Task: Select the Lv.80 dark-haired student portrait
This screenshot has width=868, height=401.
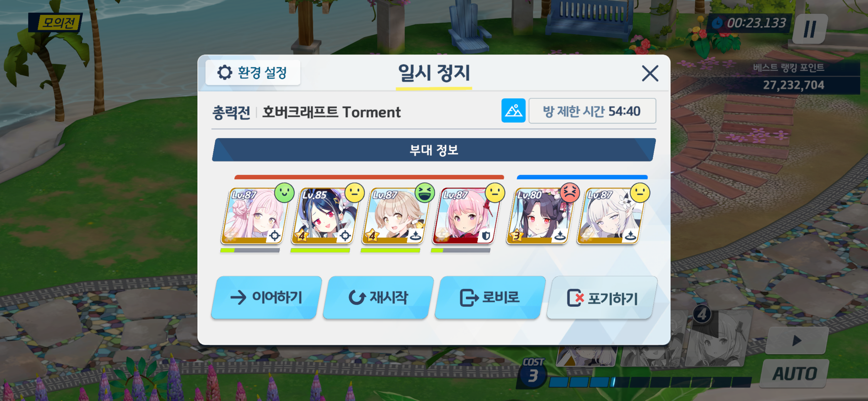Action: (538, 216)
